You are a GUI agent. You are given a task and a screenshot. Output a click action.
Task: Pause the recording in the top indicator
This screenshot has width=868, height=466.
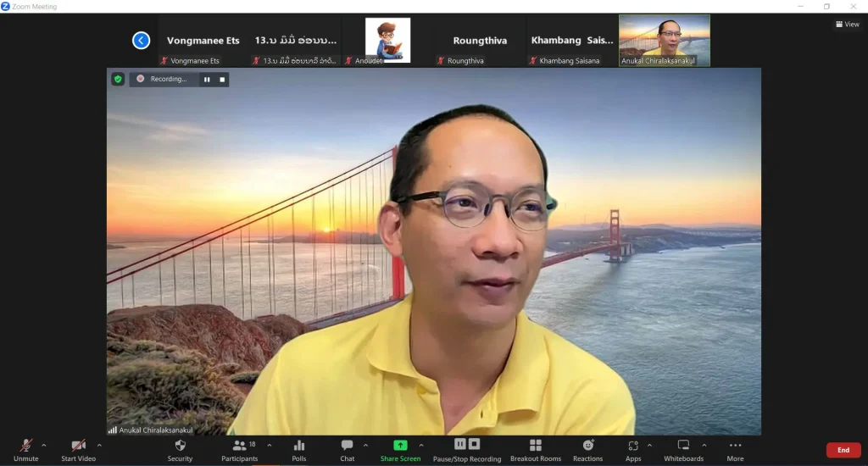tap(206, 80)
